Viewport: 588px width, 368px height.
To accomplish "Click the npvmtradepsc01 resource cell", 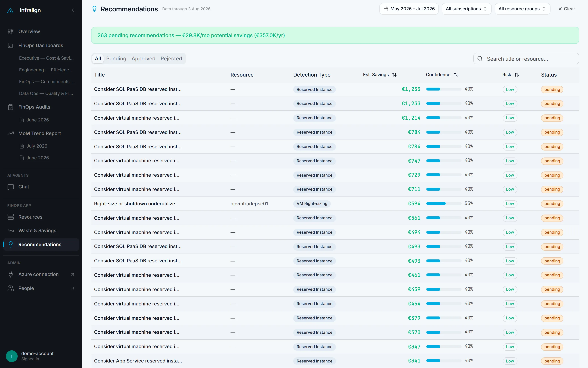I will pos(249,204).
